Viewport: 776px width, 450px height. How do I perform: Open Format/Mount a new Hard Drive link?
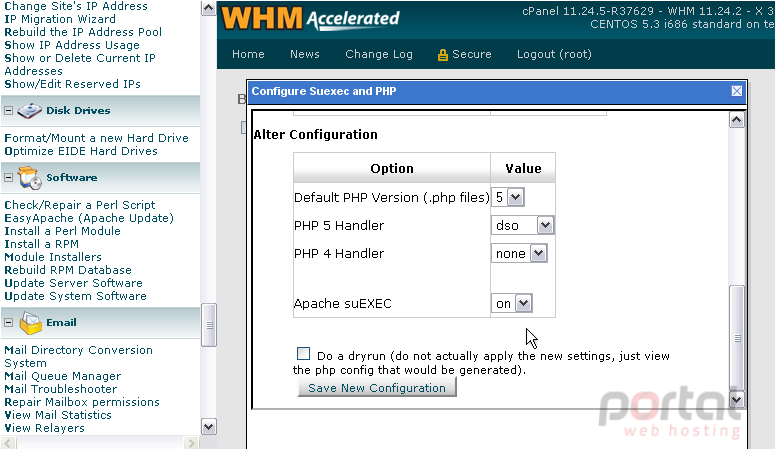pos(97,138)
